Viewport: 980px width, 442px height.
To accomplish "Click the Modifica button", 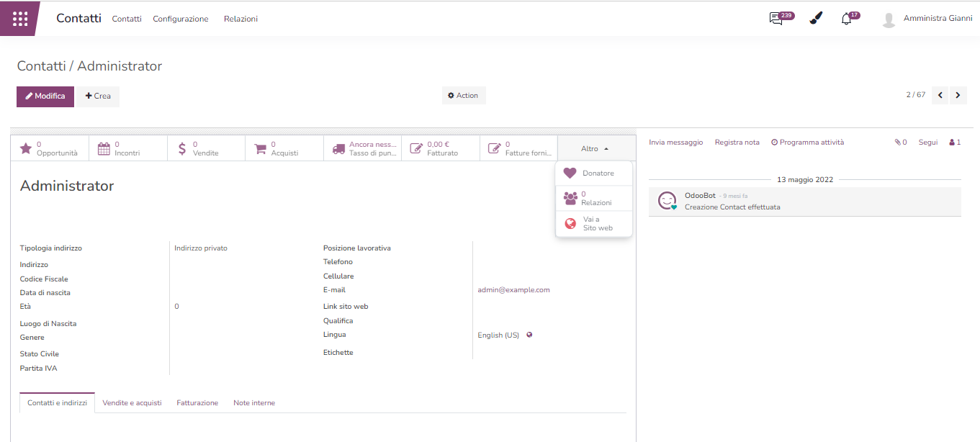I will pyautogui.click(x=45, y=96).
